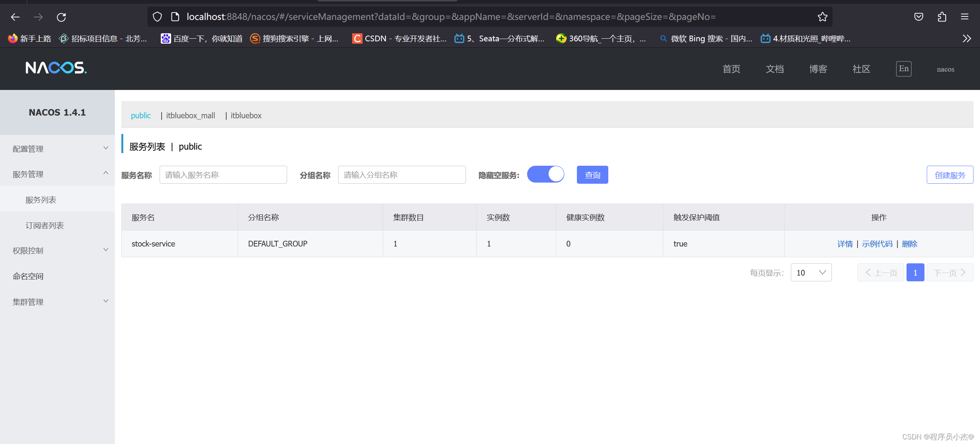Image resolution: width=980 pixels, height=444 pixels.
Task: Switch language with the En button
Action: click(903, 69)
